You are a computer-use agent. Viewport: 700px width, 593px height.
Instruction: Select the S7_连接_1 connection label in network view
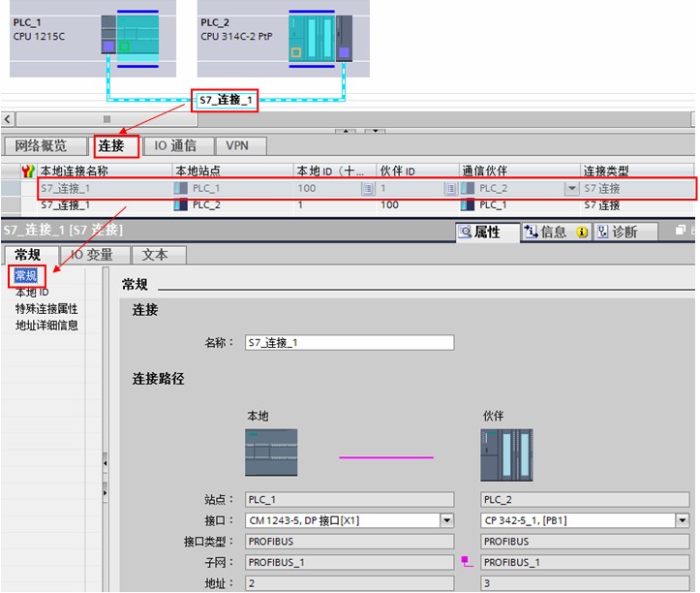(226, 100)
